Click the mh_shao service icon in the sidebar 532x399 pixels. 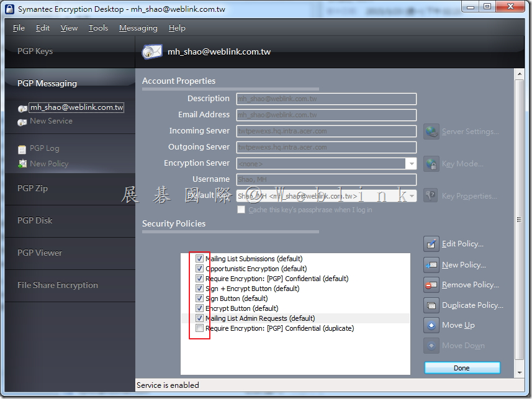(x=22, y=109)
